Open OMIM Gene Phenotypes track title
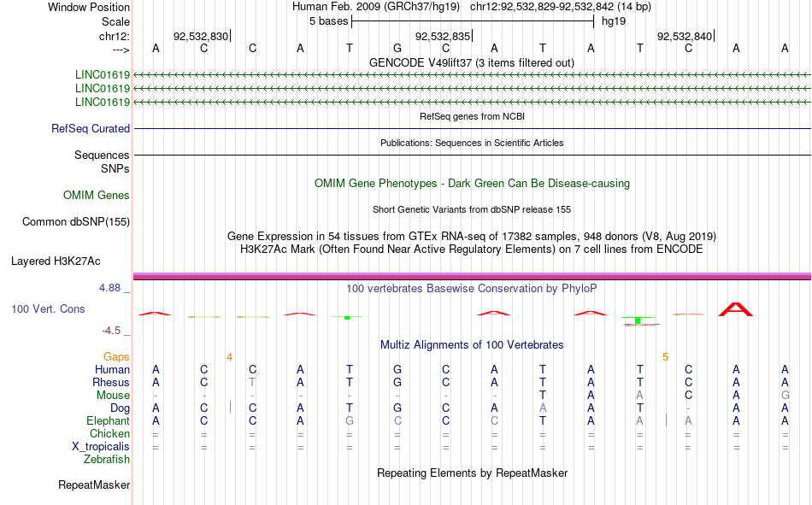The width and height of the screenshot is (812, 505). click(x=472, y=184)
